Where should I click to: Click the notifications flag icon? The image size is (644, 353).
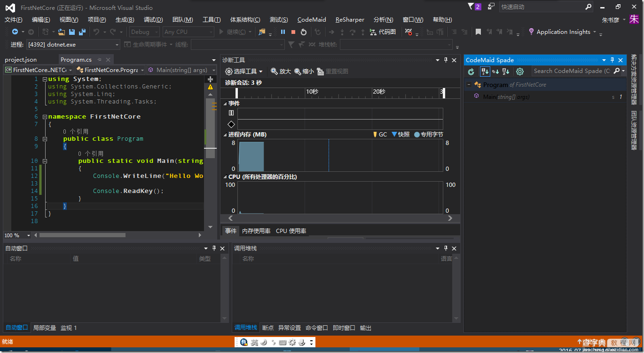point(471,6)
